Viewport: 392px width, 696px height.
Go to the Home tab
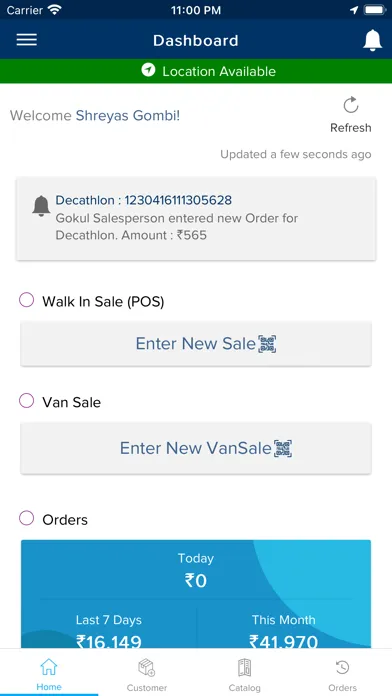coord(49,675)
